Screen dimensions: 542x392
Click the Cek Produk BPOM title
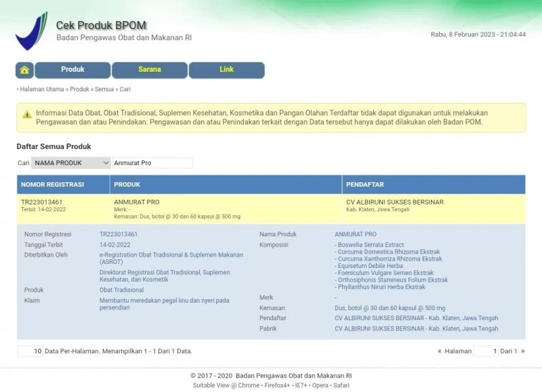click(x=101, y=25)
